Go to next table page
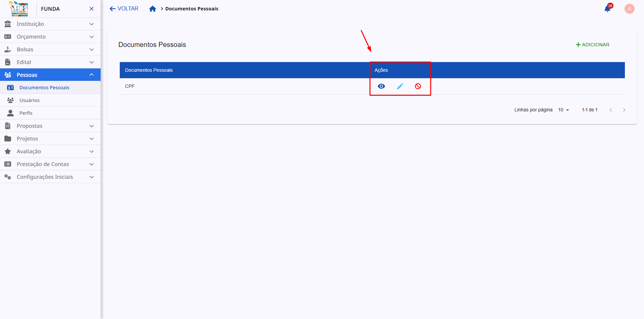The image size is (644, 319). 624,110
